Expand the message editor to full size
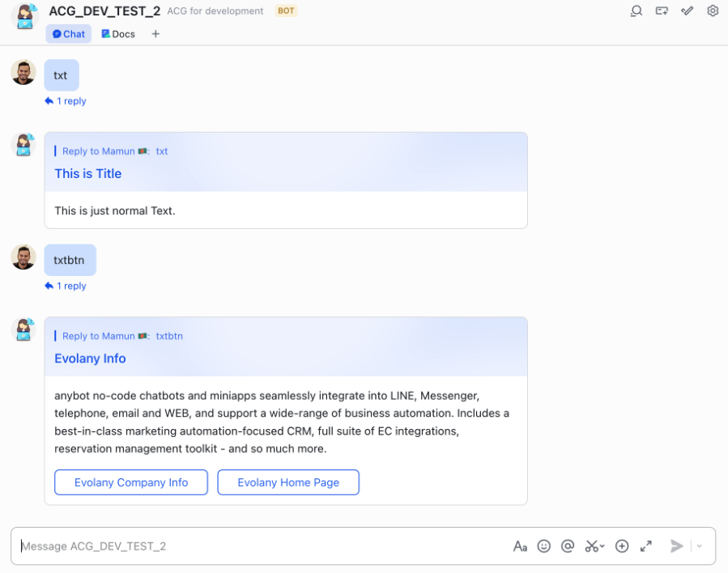This screenshot has height=573, width=728. [x=646, y=546]
